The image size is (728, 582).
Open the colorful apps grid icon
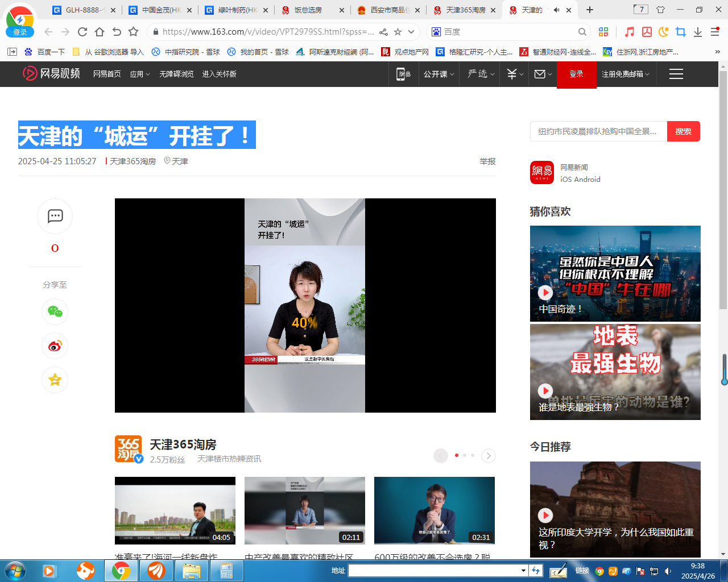(603, 32)
